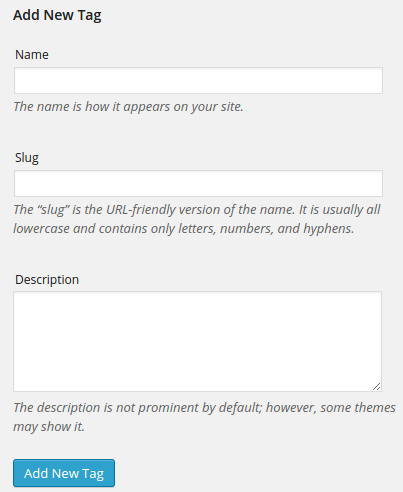
Task: Click the word "site" in name help
Action: point(230,107)
